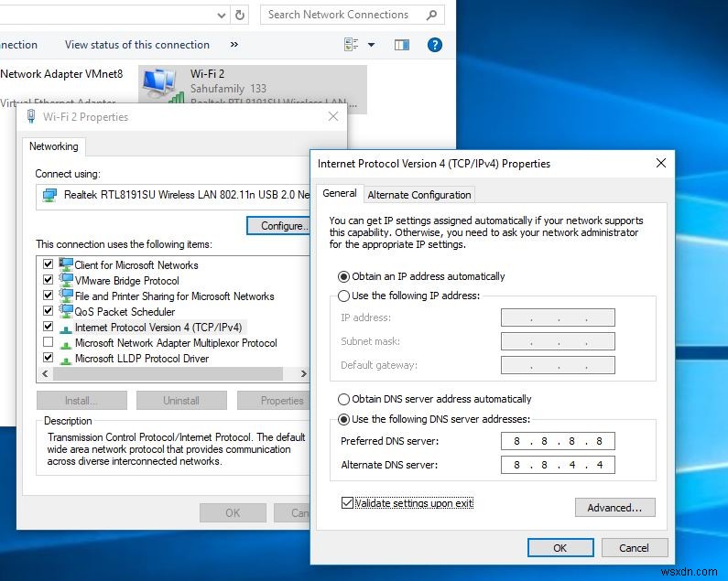Click the File and Printer Sharing icon
This screenshot has width=728, height=581.
click(66, 296)
